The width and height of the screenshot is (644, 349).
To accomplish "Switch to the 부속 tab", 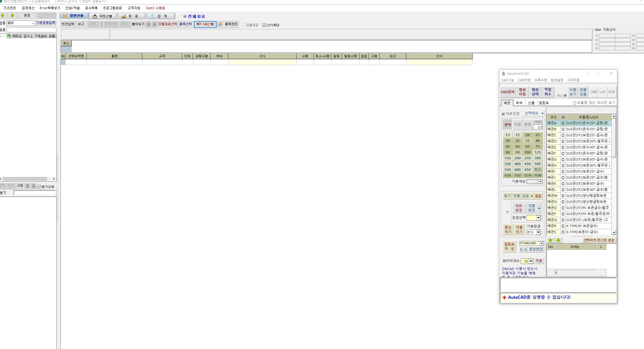I will (519, 103).
